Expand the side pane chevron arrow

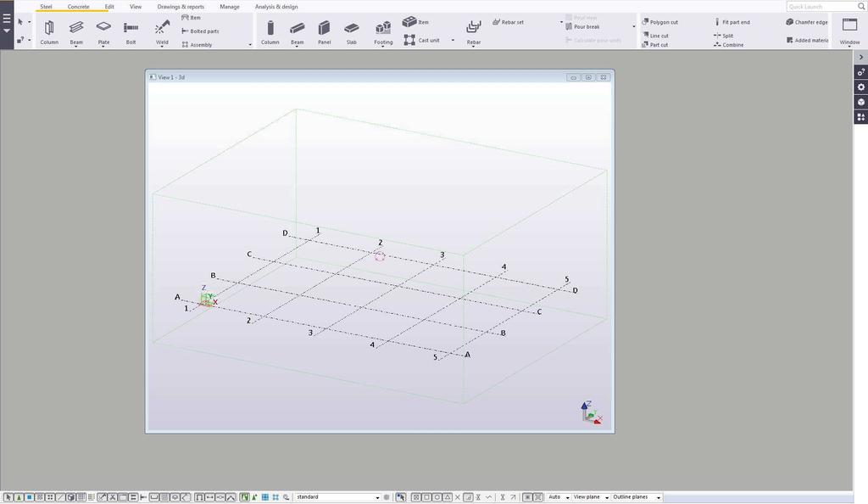click(x=861, y=57)
